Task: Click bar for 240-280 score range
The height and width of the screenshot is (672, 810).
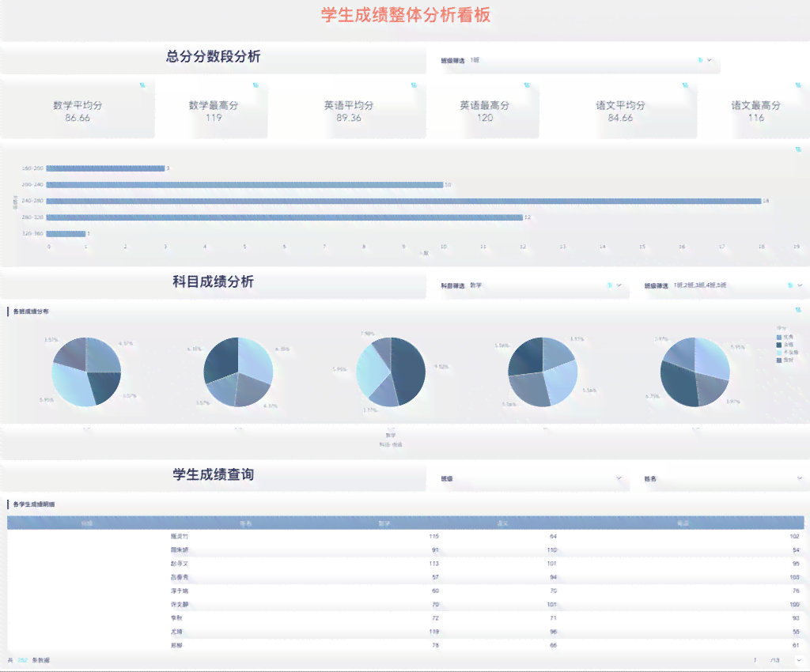Action: pos(403,201)
